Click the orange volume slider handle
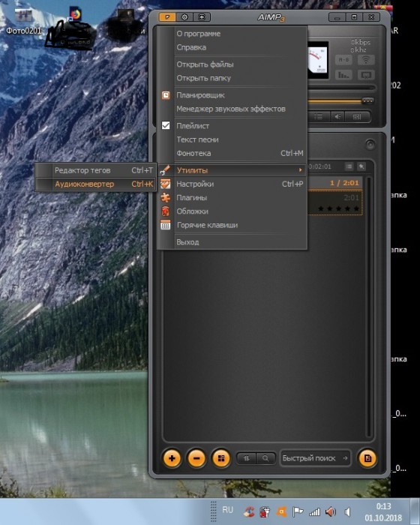Viewport: 420px width, 525px height. click(x=367, y=100)
